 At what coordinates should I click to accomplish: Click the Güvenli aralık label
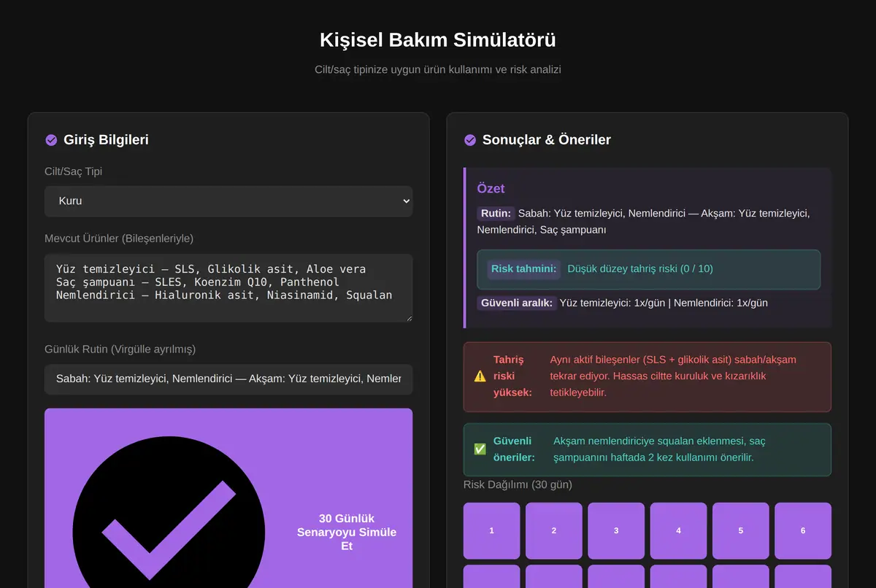[517, 303]
